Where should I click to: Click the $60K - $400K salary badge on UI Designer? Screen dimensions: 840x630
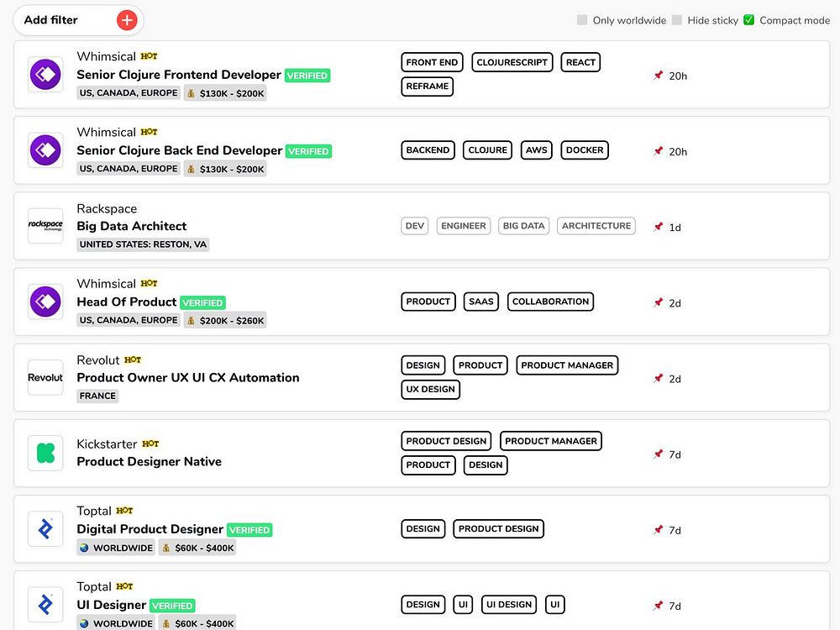click(198, 623)
